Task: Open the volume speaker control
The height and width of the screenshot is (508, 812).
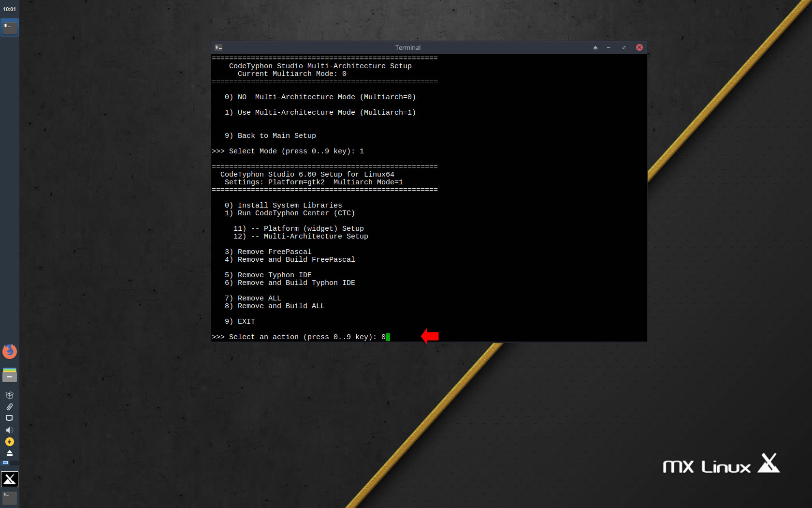Action: point(9,430)
